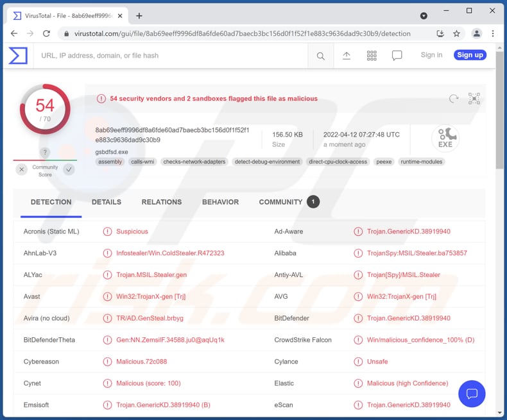Image resolution: width=507 pixels, height=420 pixels.
Task: Click the reanalyze refresh icon
Action: point(454,98)
